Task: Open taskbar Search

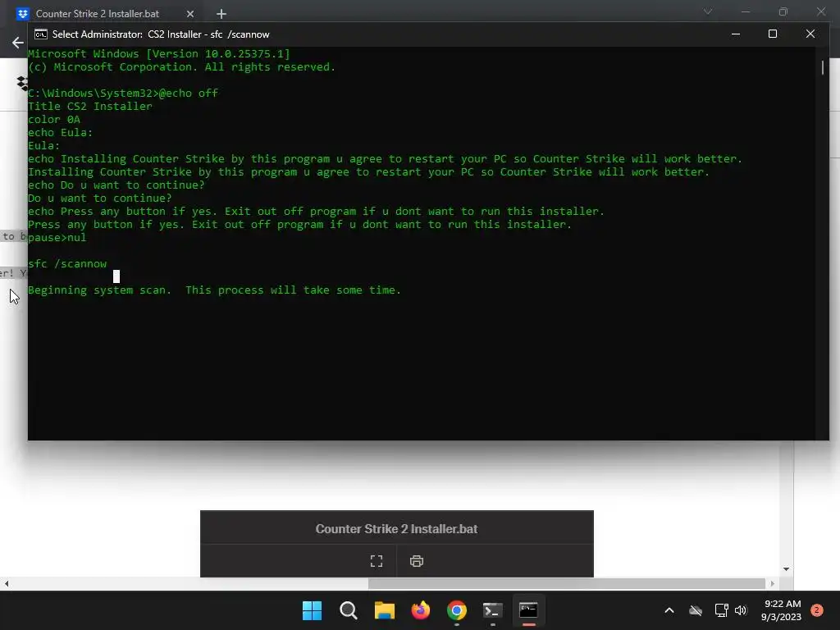Action: coord(348,610)
